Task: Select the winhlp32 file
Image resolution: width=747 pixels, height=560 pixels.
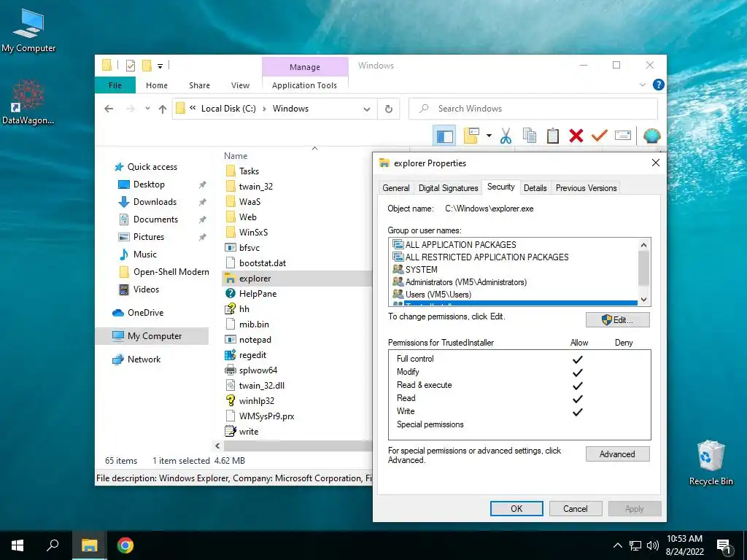Action: [x=256, y=401]
